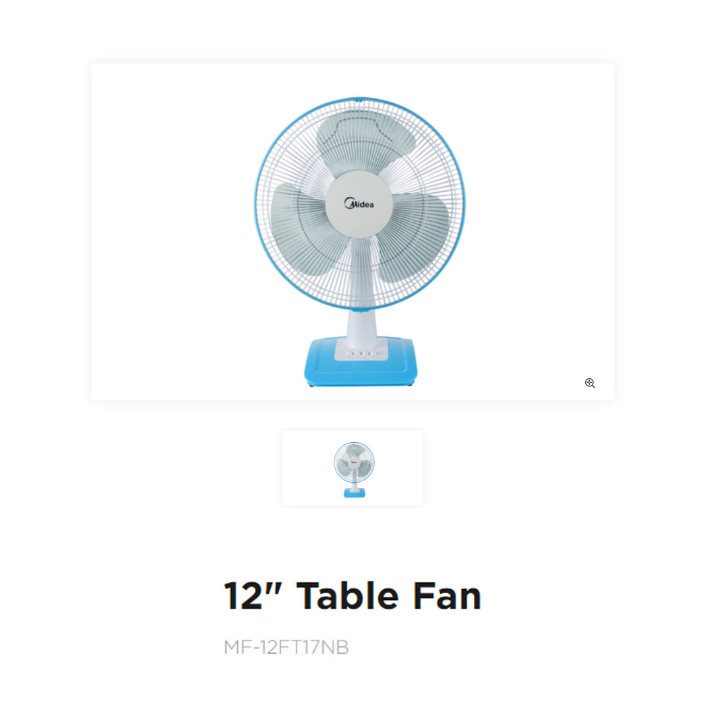
Task: Click the word "Fan" in product title
Action: 447,596
